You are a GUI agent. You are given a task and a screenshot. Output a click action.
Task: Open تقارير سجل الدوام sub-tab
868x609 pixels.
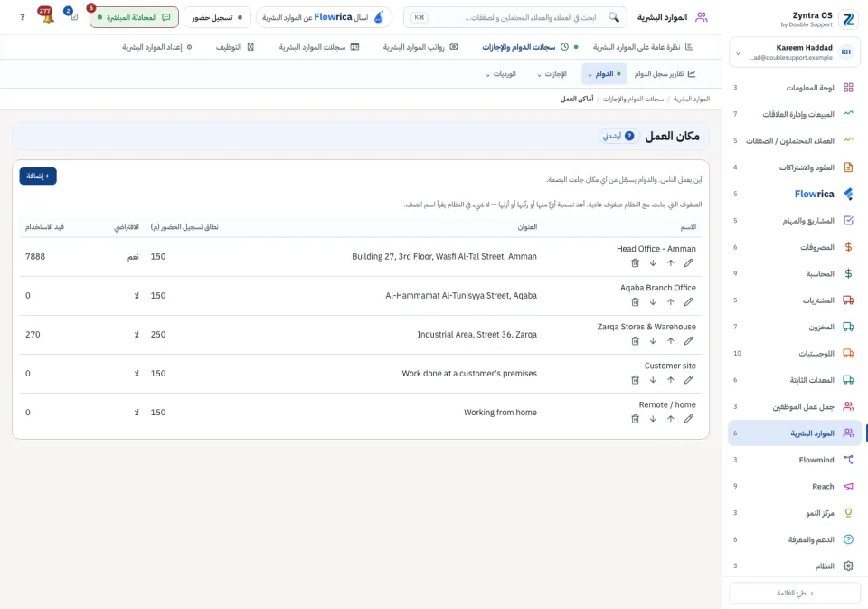tap(665, 73)
